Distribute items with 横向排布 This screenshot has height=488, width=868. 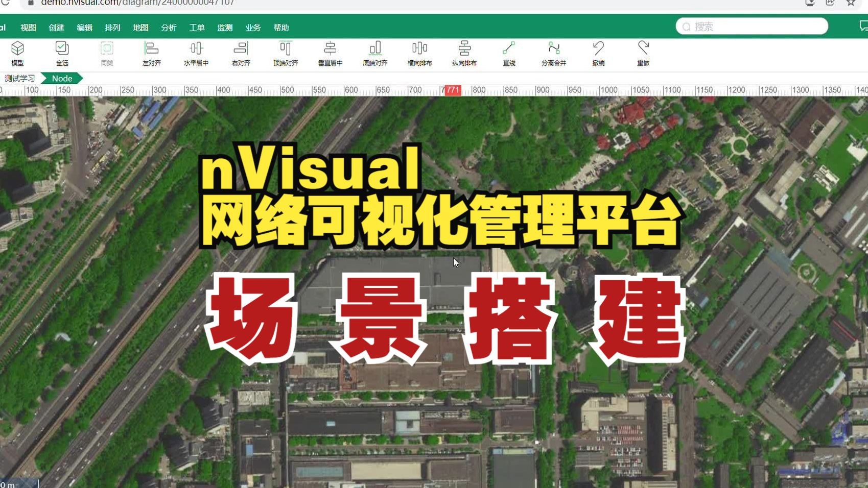tap(419, 53)
